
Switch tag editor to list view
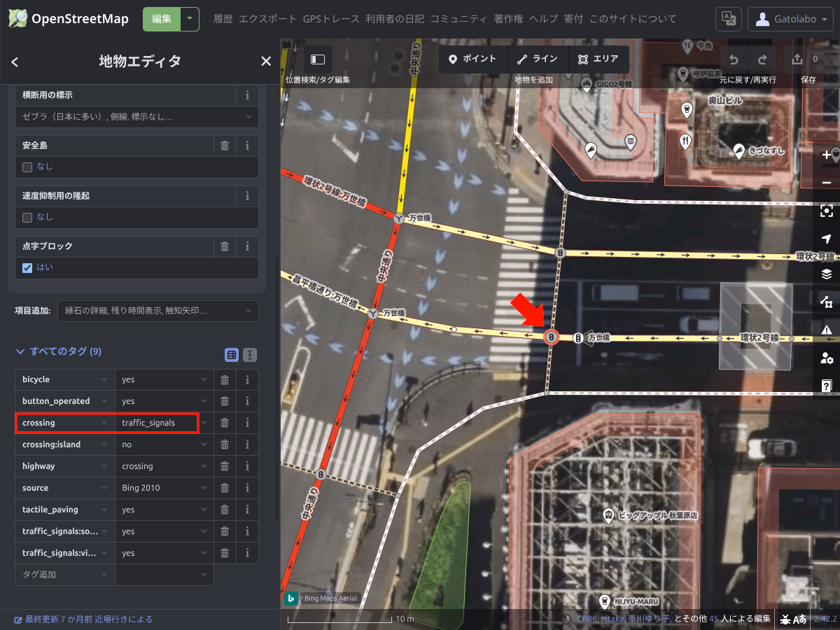pyautogui.click(x=232, y=355)
